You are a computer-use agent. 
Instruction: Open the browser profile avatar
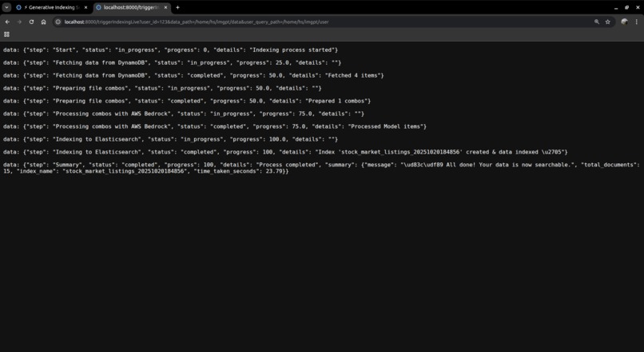coord(624,22)
